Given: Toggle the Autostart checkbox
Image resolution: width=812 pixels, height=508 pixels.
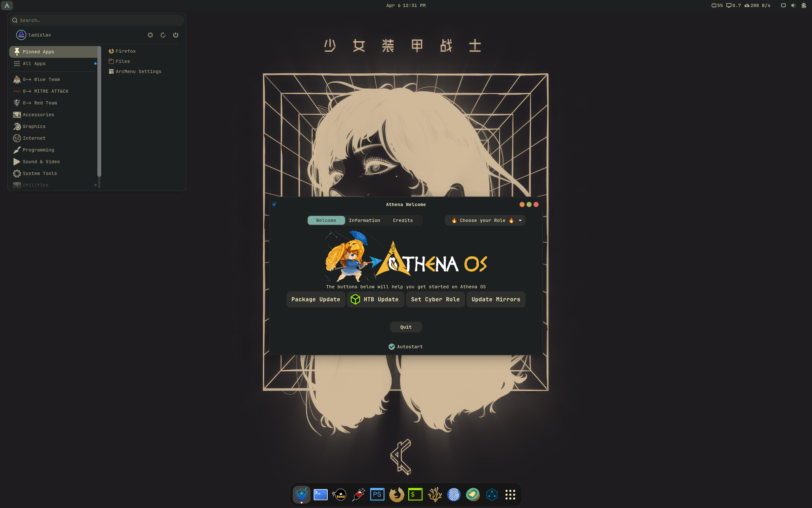Looking at the screenshot, I should tap(392, 347).
